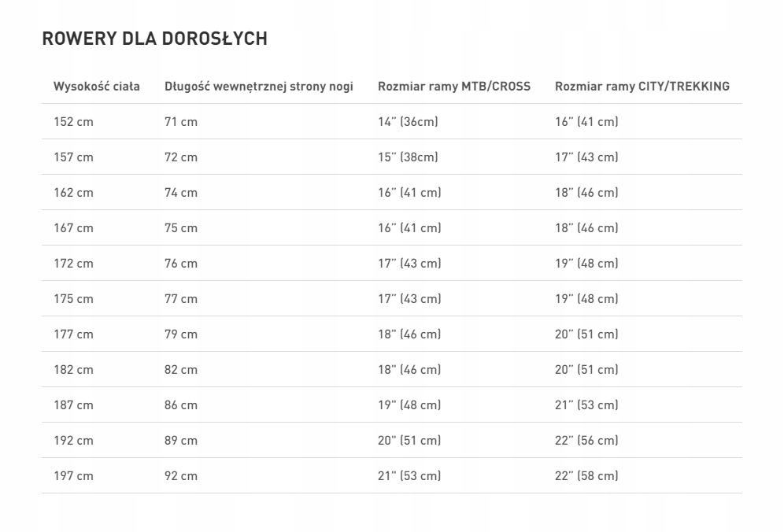Select the 22" (56 cm) frame cell

pyautogui.click(x=586, y=441)
